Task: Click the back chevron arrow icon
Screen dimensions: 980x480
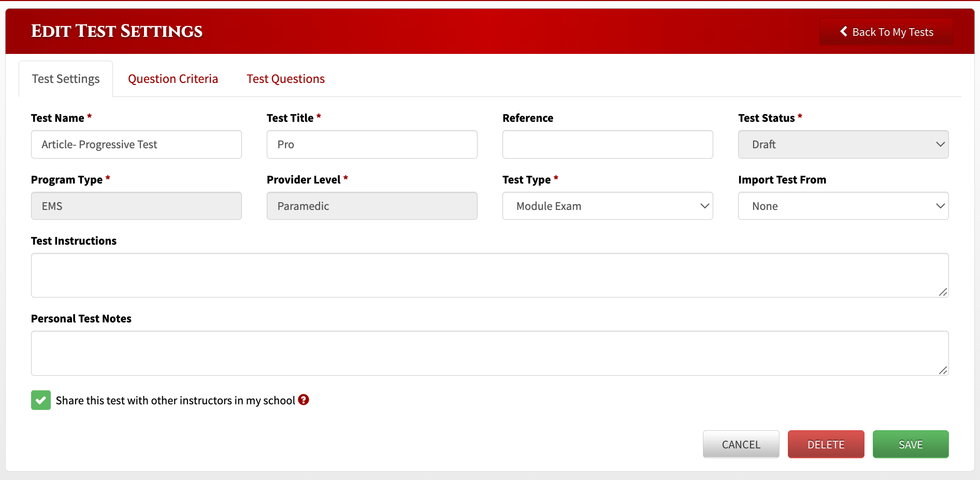Action: (x=843, y=32)
